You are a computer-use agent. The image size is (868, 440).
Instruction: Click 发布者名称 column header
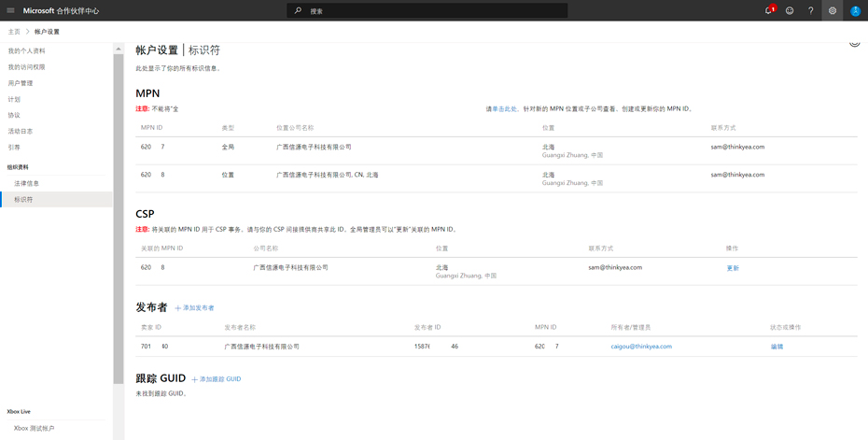tap(240, 328)
